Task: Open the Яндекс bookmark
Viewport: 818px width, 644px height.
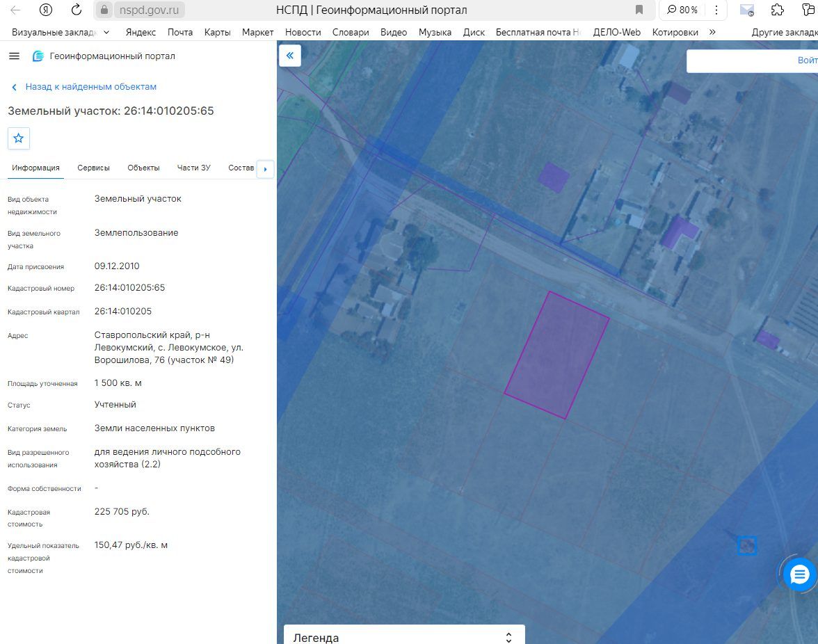Action: (x=141, y=32)
